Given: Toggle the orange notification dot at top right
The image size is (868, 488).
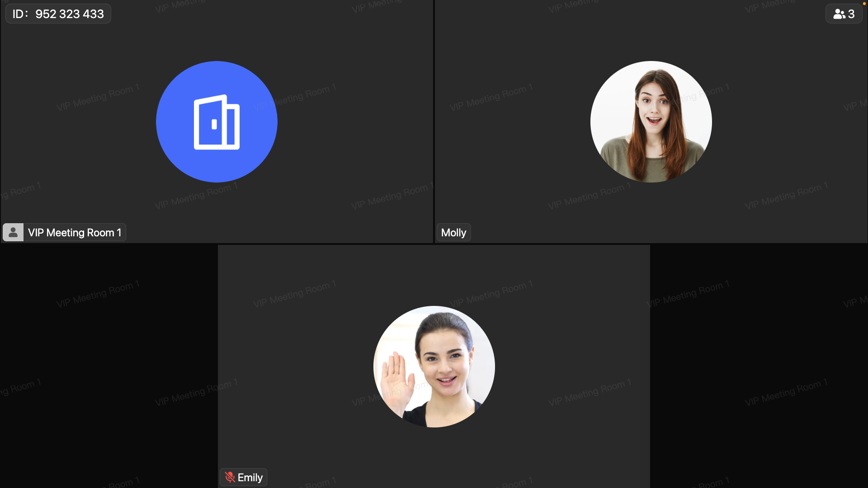Looking at the screenshot, I should (865, 3).
